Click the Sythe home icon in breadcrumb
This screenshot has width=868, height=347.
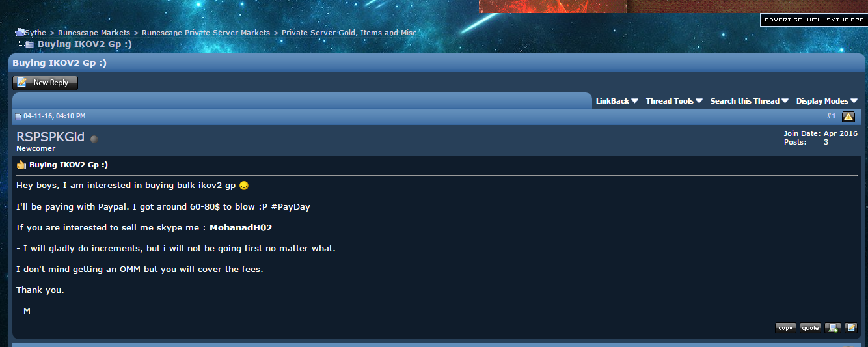[20, 32]
